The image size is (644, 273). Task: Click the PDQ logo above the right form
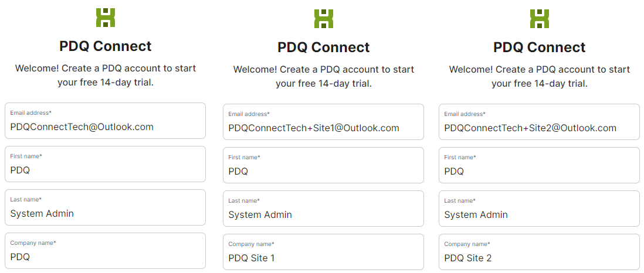[x=539, y=19]
